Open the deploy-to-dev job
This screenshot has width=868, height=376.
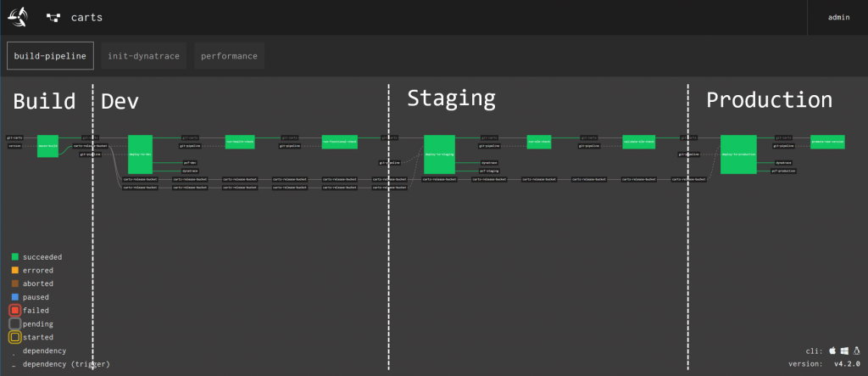point(140,154)
